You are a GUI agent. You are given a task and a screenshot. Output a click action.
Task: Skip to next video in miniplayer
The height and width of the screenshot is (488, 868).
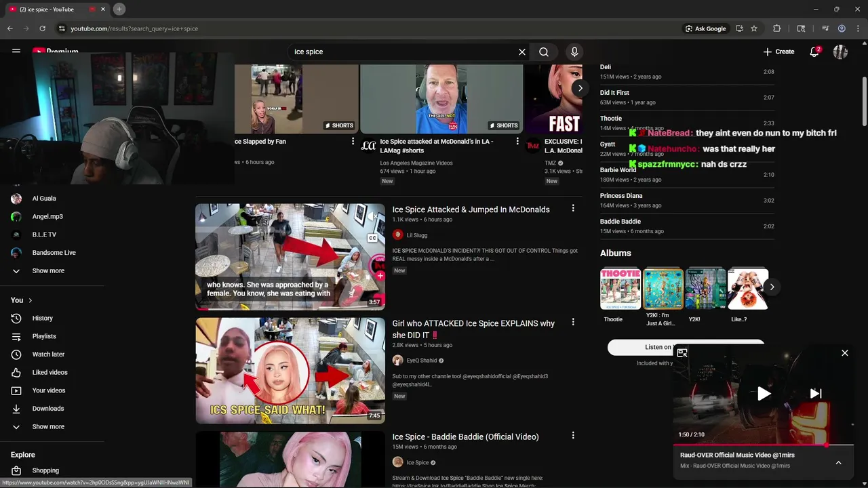pyautogui.click(x=816, y=393)
